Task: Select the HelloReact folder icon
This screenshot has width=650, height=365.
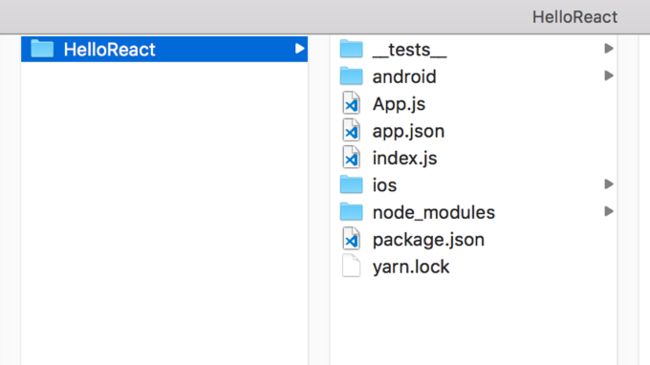Action: 42,49
